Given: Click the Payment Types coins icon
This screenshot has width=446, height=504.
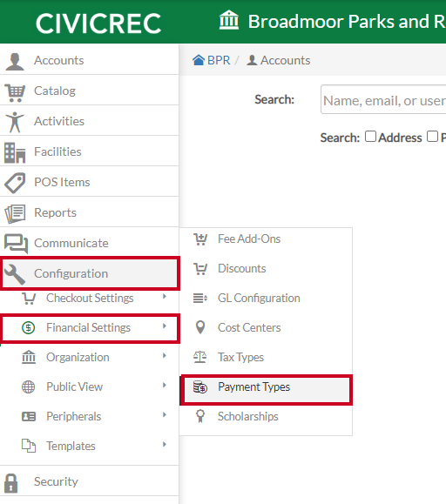Looking at the screenshot, I should (x=200, y=387).
